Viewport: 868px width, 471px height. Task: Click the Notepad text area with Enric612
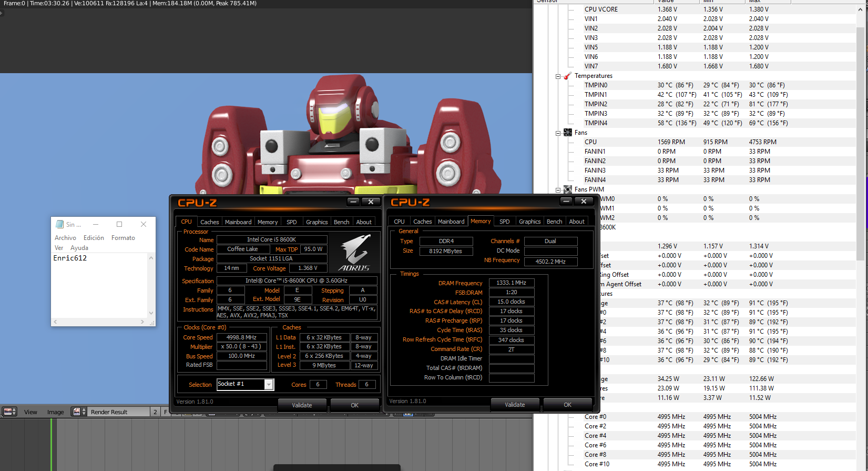pyautogui.click(x=99, y=285)
